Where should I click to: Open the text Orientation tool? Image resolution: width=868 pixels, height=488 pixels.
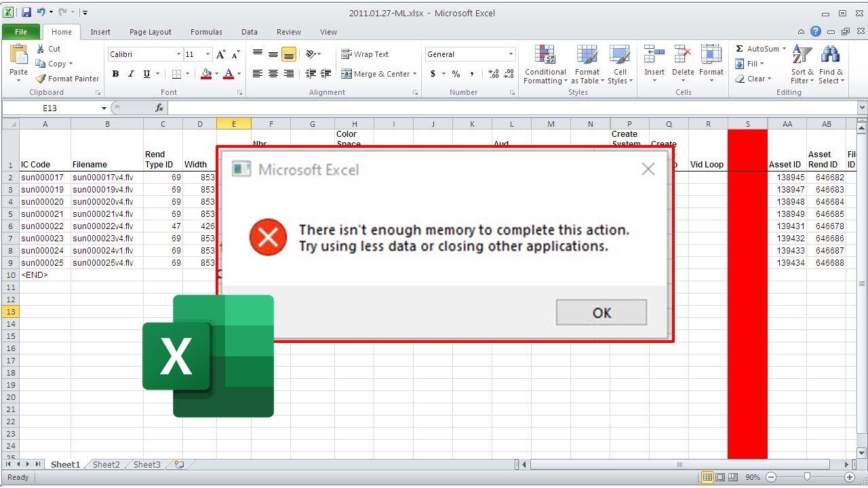[311, 54]
